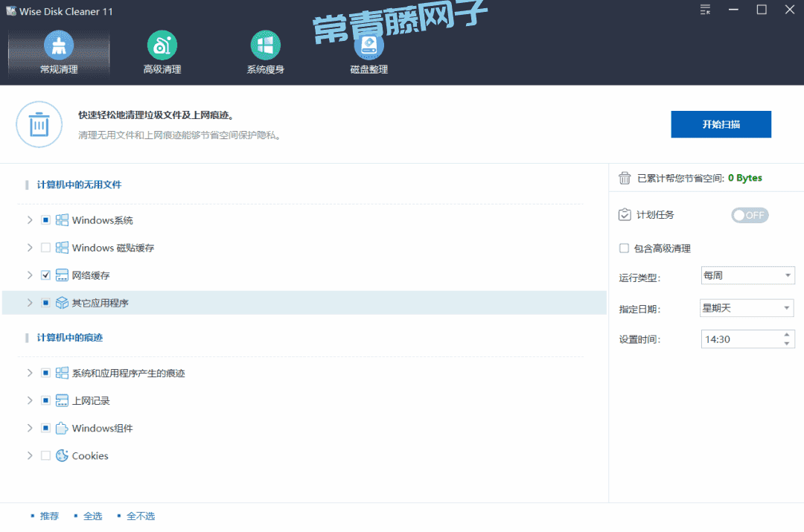Maximize the Wise Disk Cleaner window
804x532 pixels.
[x=762, y=10]
